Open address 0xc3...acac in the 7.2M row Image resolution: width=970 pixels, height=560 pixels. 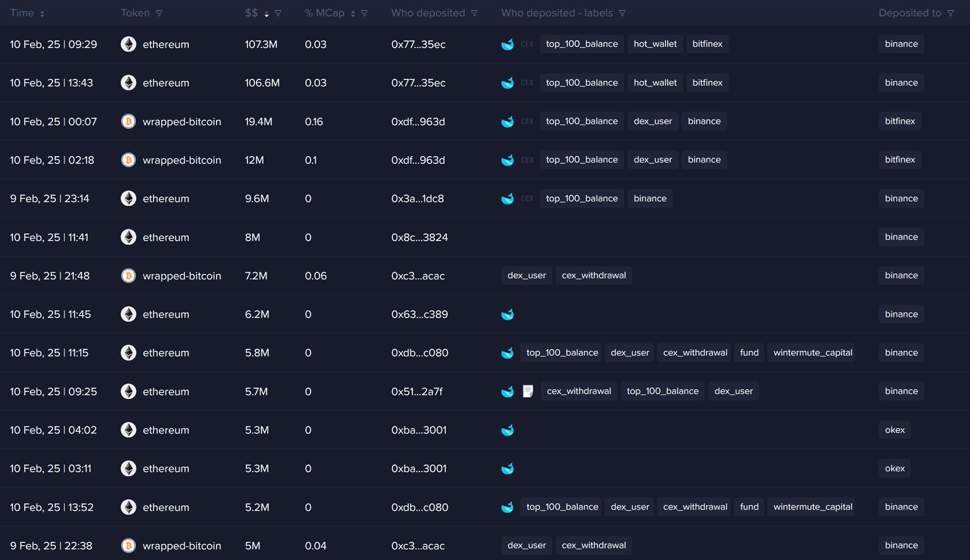[417, 276]
